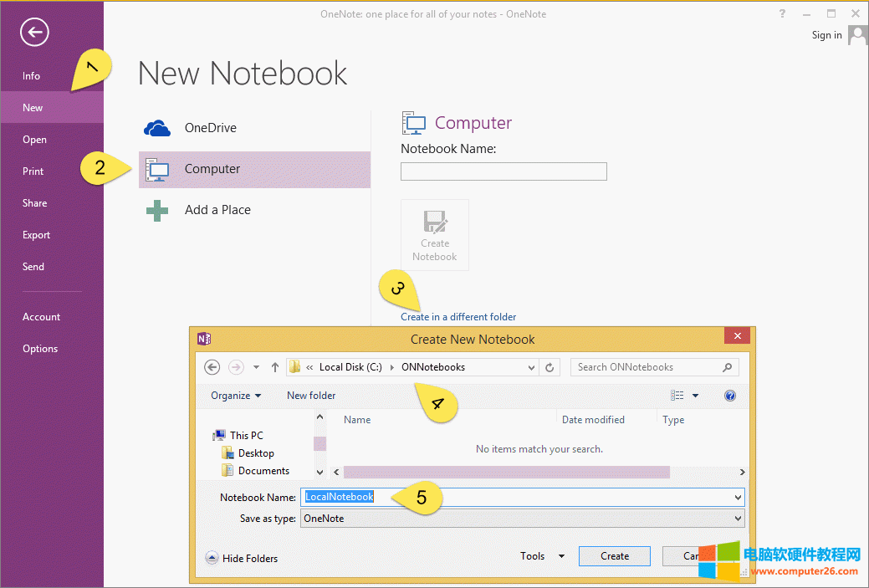
Task: Open the Tools dropdown menu
Action: (x=542, y=556)
